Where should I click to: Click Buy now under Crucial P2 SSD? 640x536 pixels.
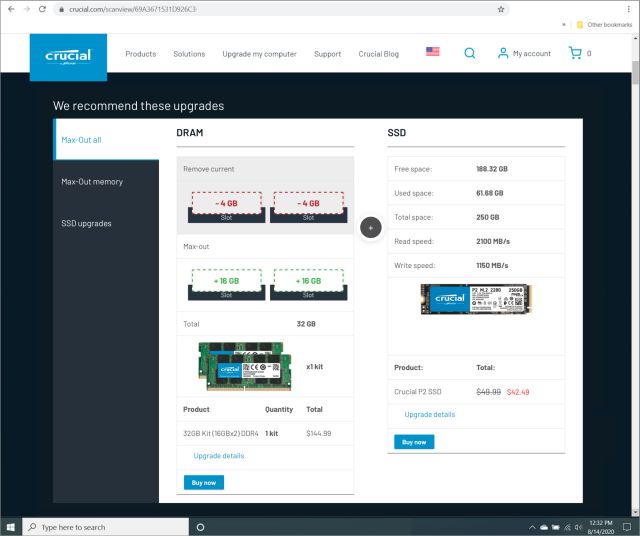[x=414, y=441]
